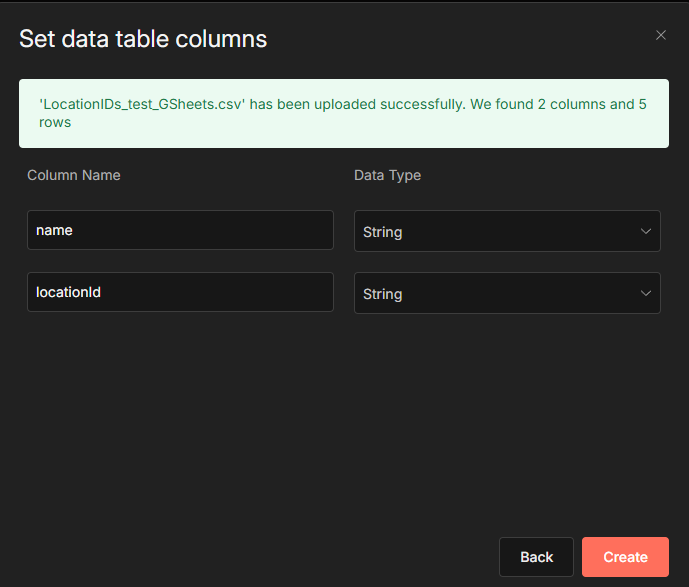The width and height of the screenshot is (689, 587).
Task: Click the empty area below the locationId row
Action: coord(344,420)
